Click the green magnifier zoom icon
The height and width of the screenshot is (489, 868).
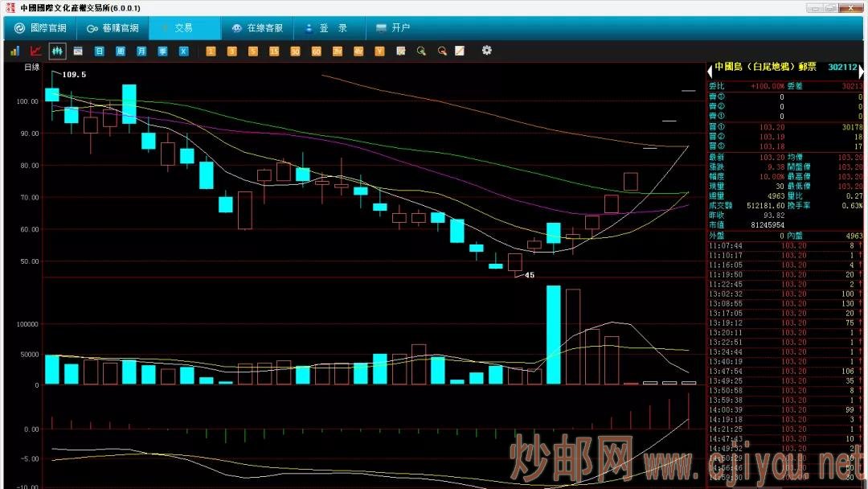[421, 51]
